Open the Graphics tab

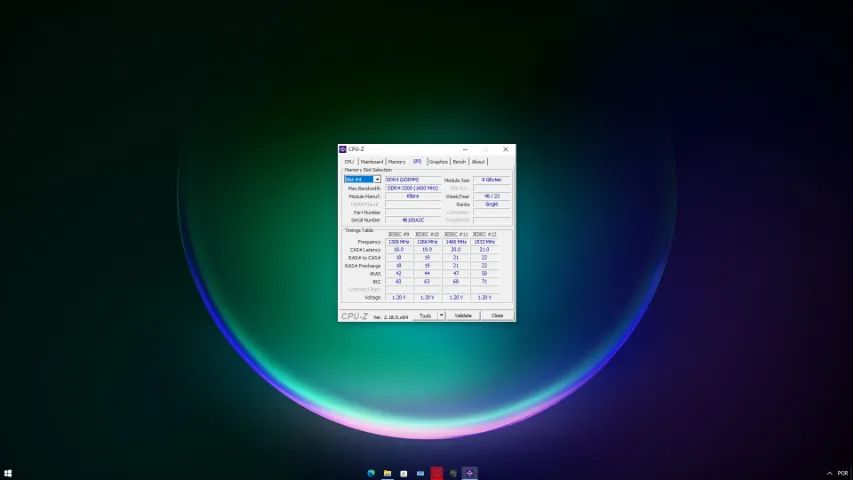click(438, 162)
